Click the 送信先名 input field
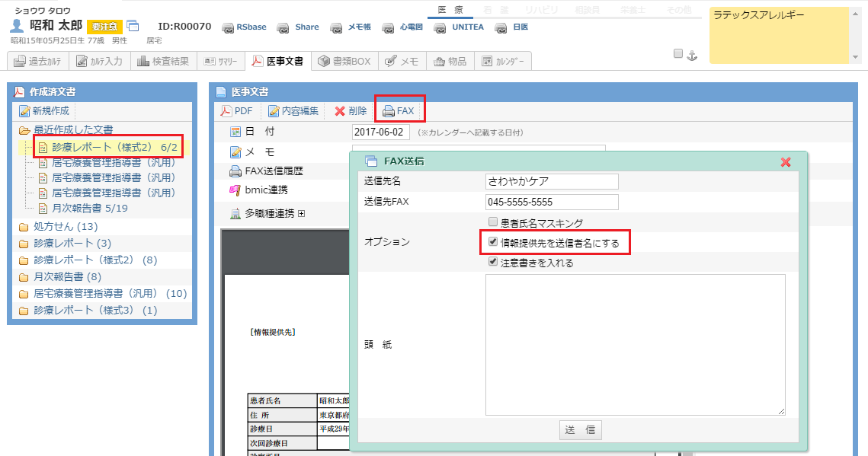 [552, 181]
